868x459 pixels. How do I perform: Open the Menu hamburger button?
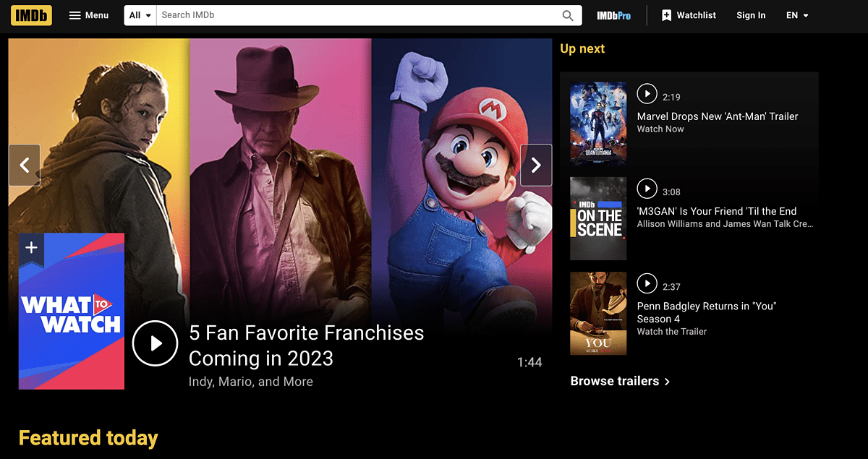(x=89, y=15)
